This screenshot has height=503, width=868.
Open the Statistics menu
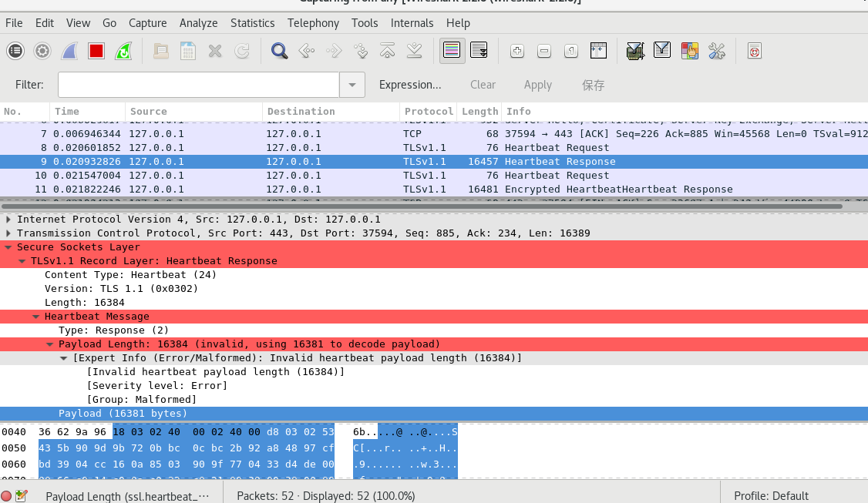tap(252, 22)
